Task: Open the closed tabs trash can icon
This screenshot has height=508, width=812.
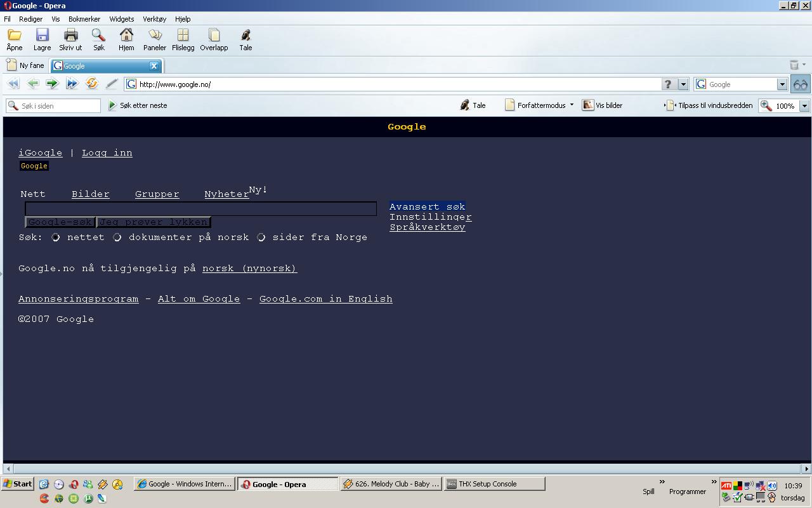Action: (794, 65)
